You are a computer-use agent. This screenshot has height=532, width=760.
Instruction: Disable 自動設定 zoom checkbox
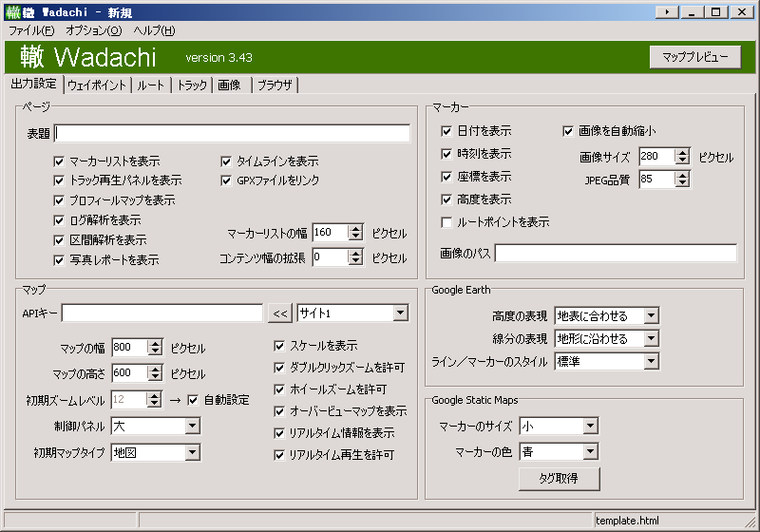point(193,400)
